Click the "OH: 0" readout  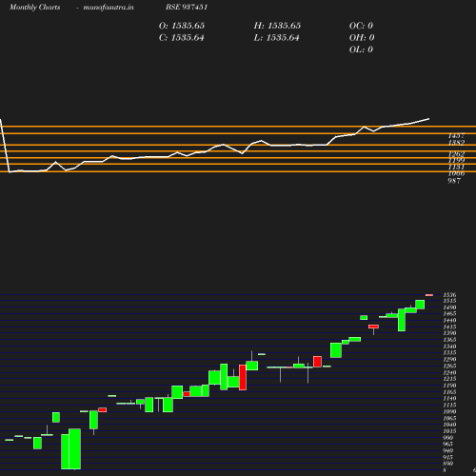click(362, 38)
